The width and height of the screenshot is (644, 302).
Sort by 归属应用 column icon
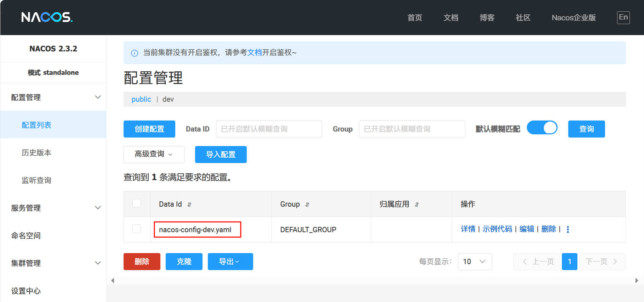tap(417, 205)
